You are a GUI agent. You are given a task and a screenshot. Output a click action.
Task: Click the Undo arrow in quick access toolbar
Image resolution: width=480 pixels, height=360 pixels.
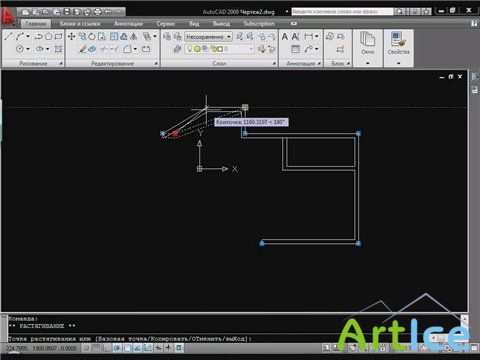coord(108,12)
